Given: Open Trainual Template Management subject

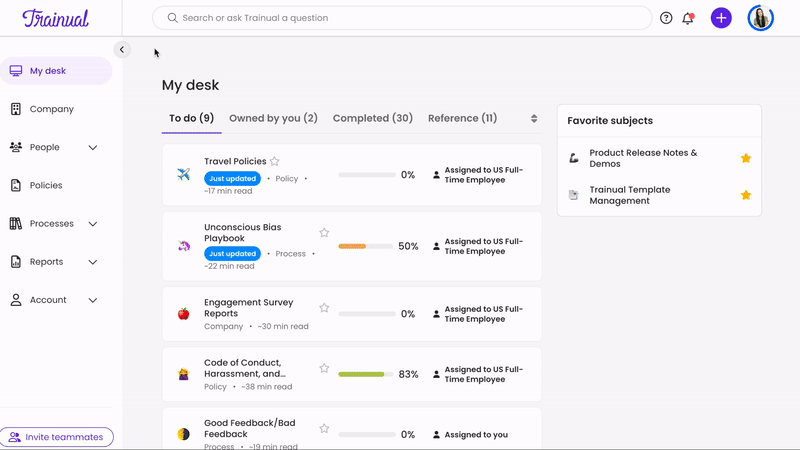Looking at the screenshot, I should point(629,195).
